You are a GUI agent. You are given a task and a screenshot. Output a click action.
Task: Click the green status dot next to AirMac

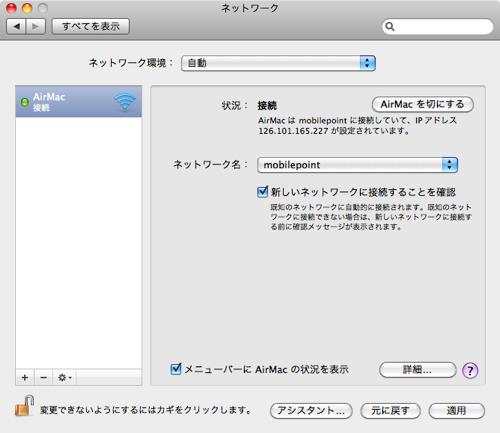click(25, 102)
